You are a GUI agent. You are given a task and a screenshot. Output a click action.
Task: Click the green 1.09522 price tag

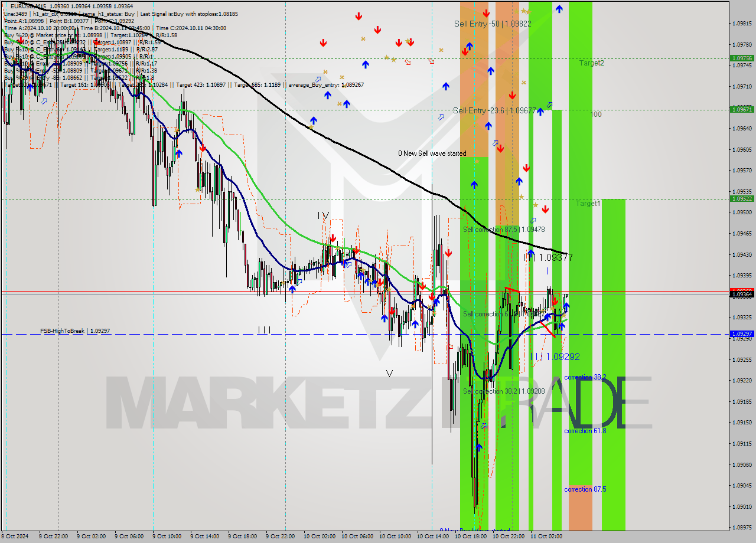pyautogui.click(x=742, y=199)
